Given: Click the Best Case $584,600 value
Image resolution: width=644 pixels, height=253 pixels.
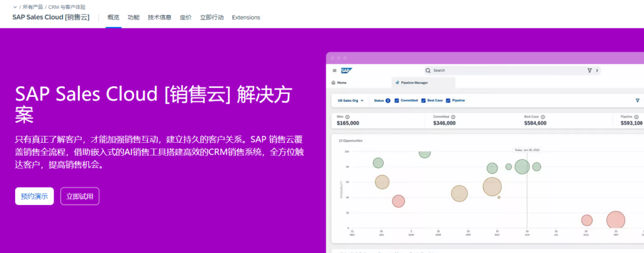Looking at the screenshot, I should click(536, 123).
